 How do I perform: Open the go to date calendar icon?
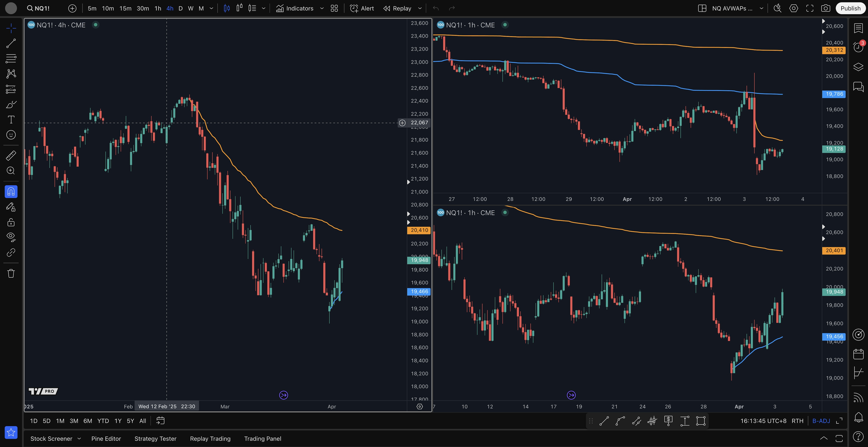point(160,421)
